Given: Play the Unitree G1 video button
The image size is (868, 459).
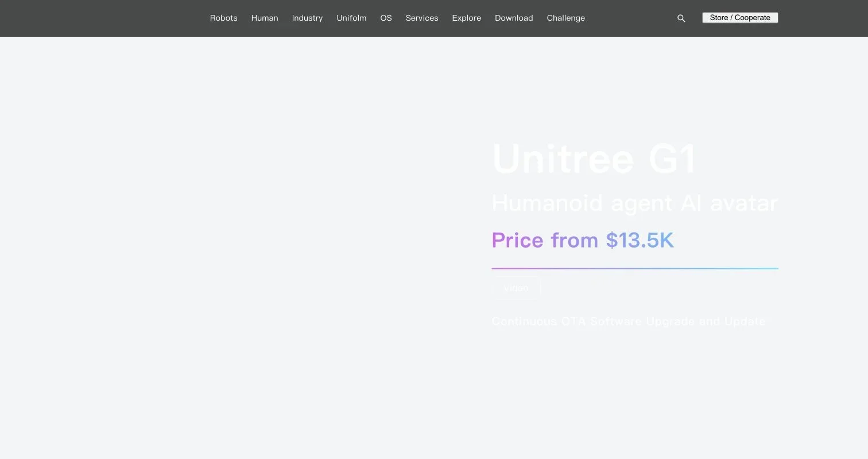Looking at the screenshot, I should coord(516,288).
